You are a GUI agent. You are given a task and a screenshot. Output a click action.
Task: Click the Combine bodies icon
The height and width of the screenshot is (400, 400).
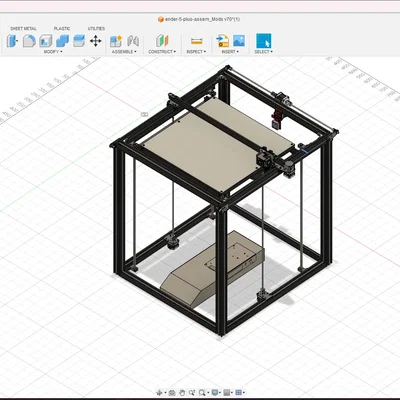(62, 41)
